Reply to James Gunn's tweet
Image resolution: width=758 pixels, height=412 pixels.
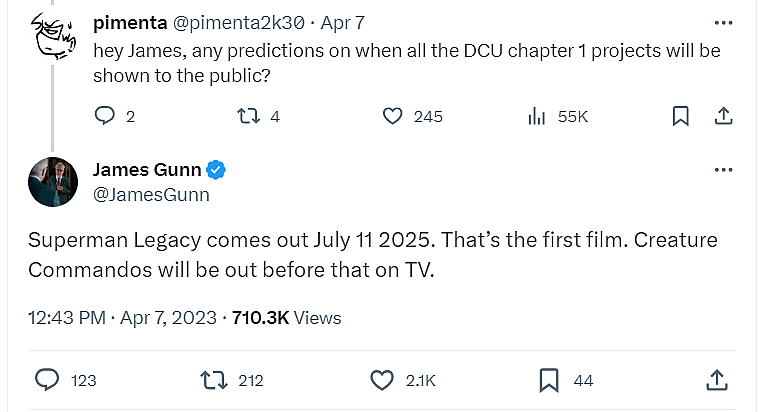pos(48,380)
